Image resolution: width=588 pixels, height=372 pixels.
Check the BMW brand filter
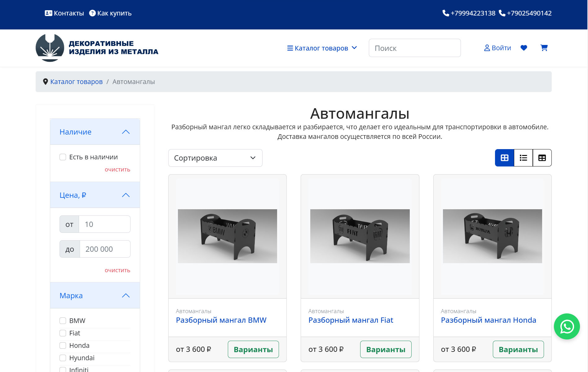[63, 321]
